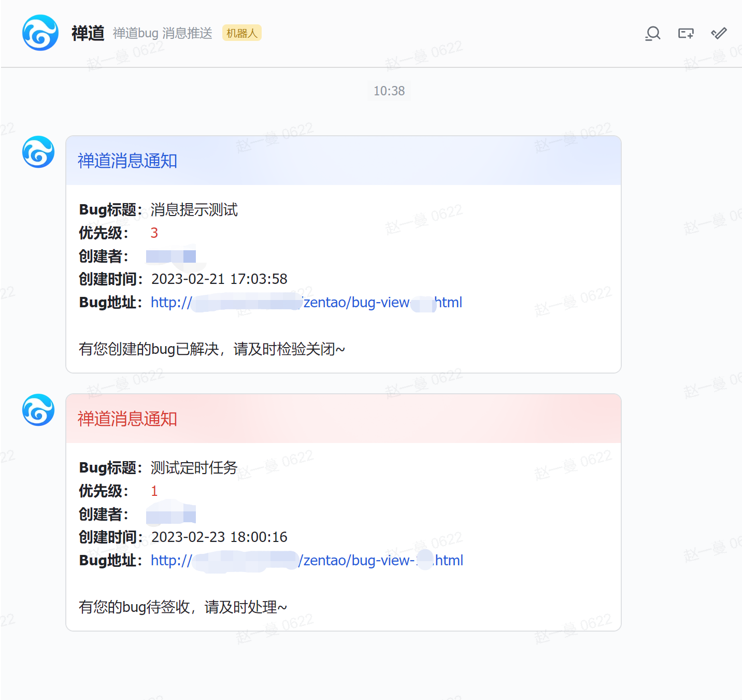This screenshot has height=700, width=742.
Task: Click the red 禅道消息通知 card header
Action: [x=344, y=419]
